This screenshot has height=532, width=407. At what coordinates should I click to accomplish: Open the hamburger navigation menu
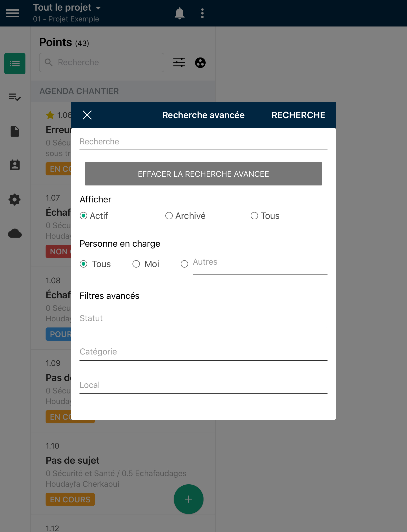point(13,13)
